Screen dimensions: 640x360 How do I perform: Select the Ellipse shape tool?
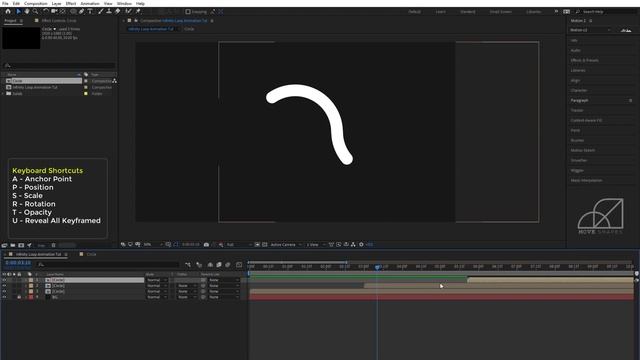(x=73, y=11)
